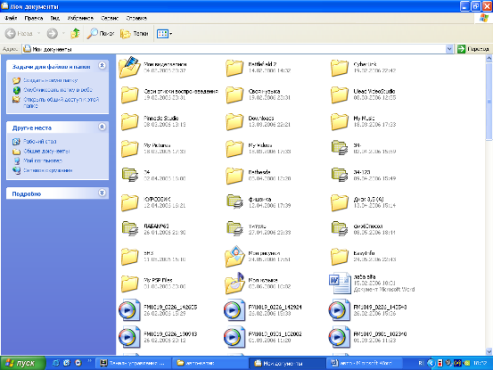This screenshot has width=493, height=370.
Task: Open the Views dropdown in toolbar
Action: pos(165,33)
